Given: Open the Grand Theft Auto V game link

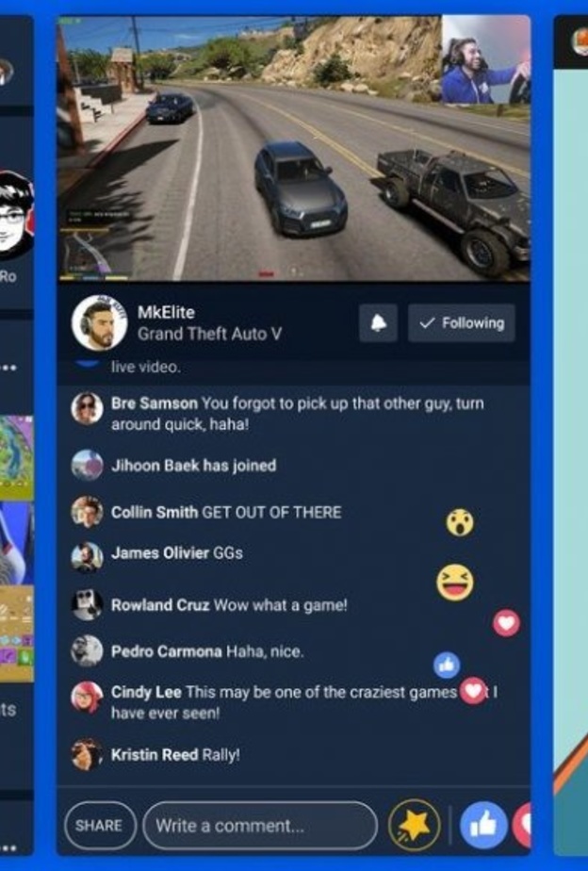Looking at the screenshot, I should tap(209, 334).
